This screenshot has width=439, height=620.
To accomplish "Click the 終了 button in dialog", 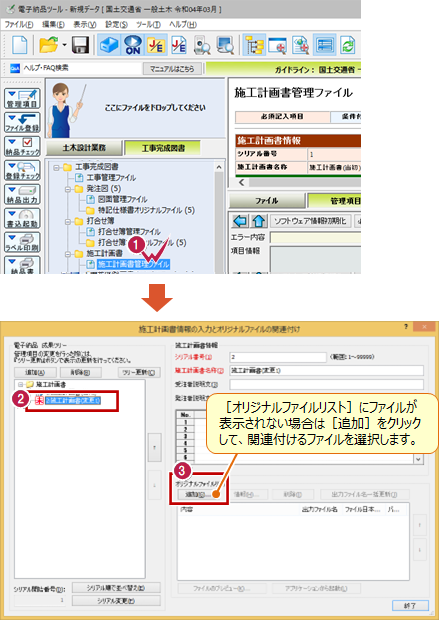I will [410, 605].
